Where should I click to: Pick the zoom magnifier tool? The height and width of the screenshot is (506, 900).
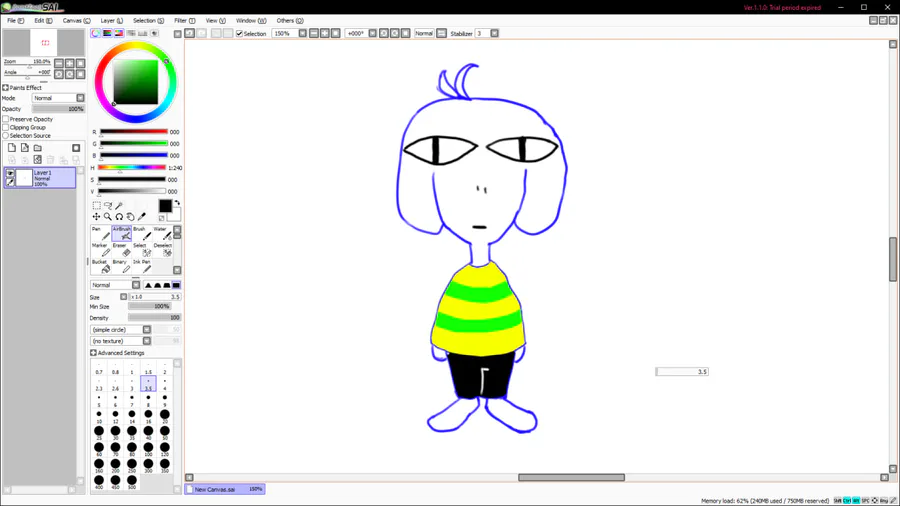click(x=108, y=217)
